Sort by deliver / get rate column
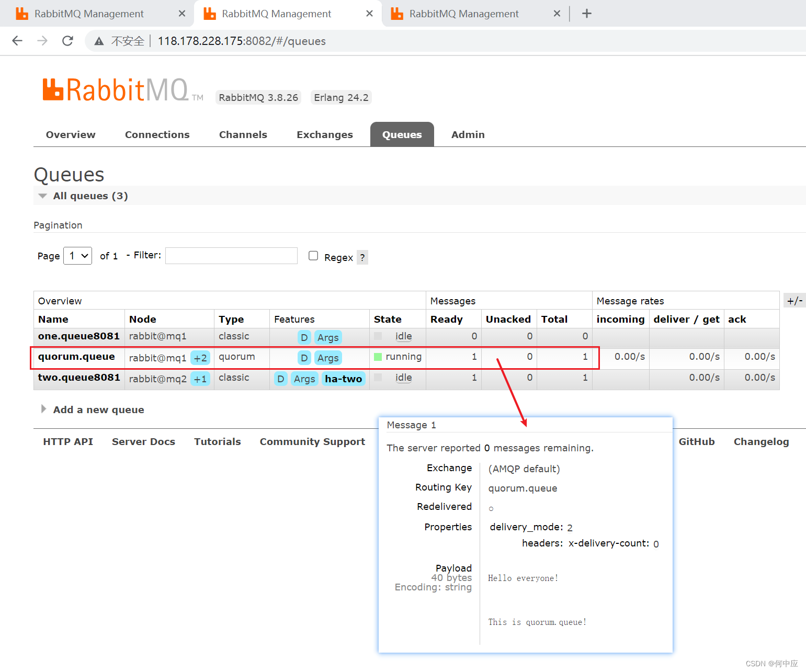The image size is (806, 672). [x=686, y=319]
